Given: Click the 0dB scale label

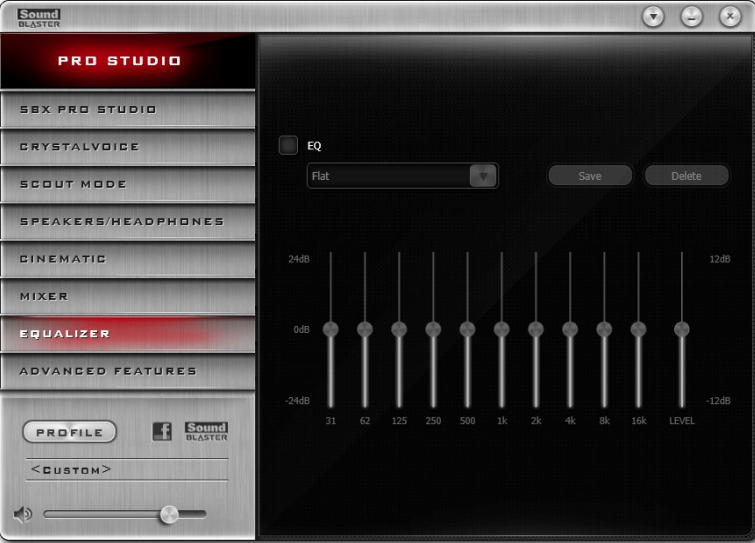Looking at the screenshot, I should 301,330.
